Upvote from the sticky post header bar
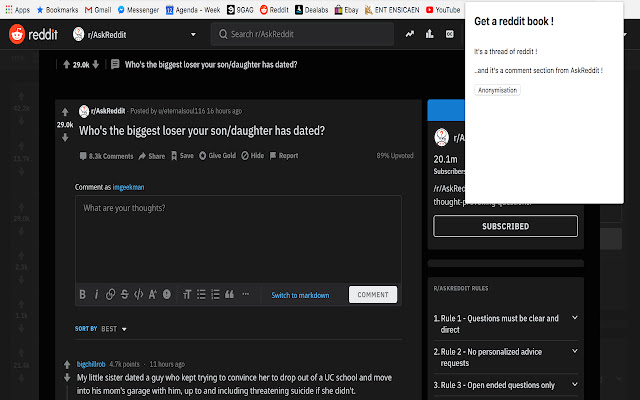Viewport: 640px width, 400px height. pos(66,64)
